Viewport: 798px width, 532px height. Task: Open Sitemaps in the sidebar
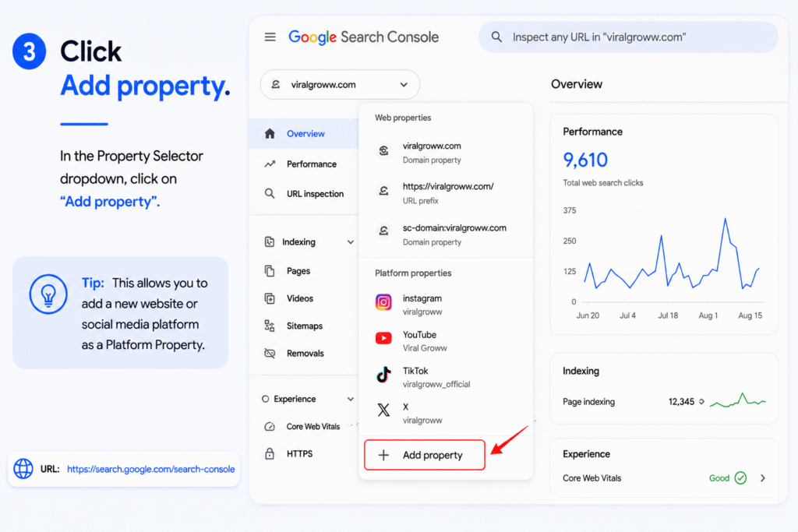304,326
